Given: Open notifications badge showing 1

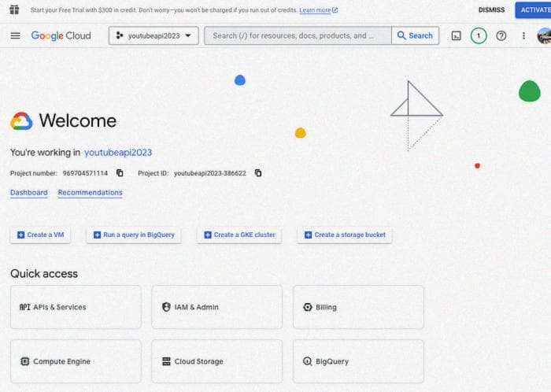Looking at the screenshot, I should click(479, 35).
